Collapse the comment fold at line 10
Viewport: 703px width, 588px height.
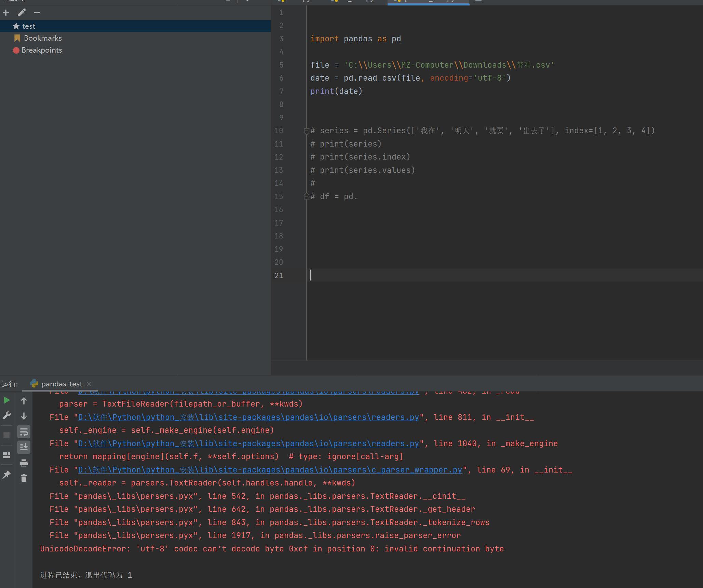coord(306,131)
